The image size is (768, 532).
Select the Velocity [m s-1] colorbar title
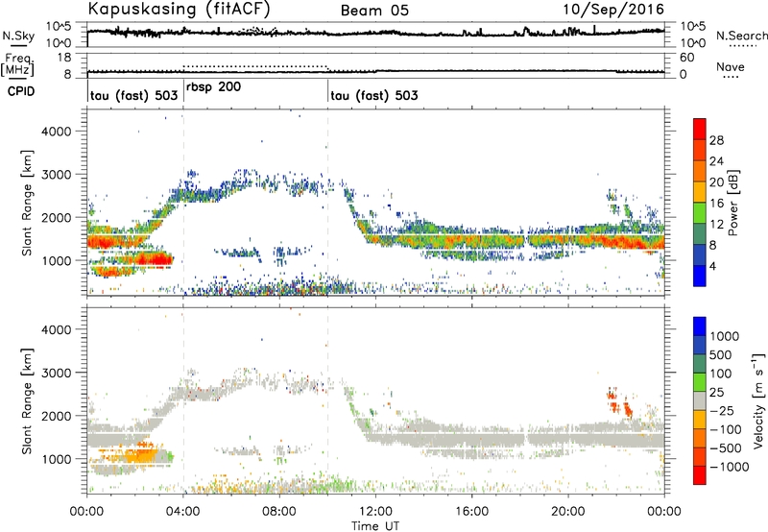758,400
